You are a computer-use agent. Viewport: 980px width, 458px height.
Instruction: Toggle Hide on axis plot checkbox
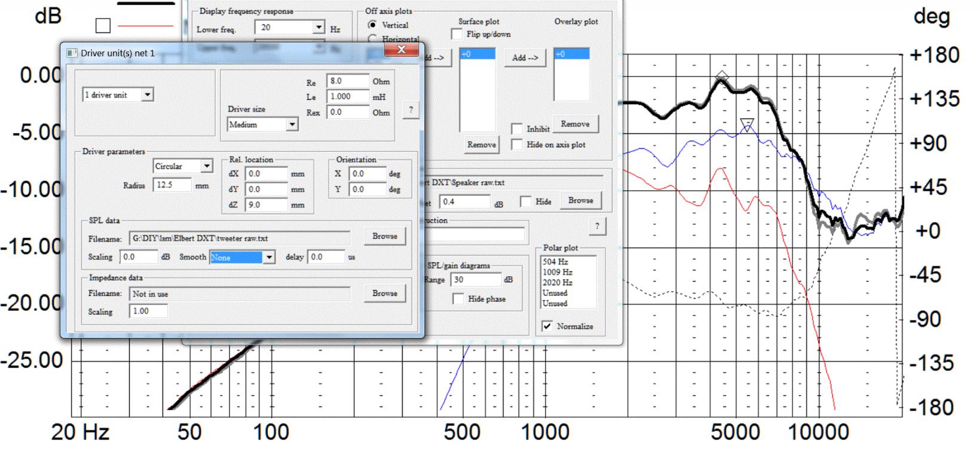(x=517, y=145)
